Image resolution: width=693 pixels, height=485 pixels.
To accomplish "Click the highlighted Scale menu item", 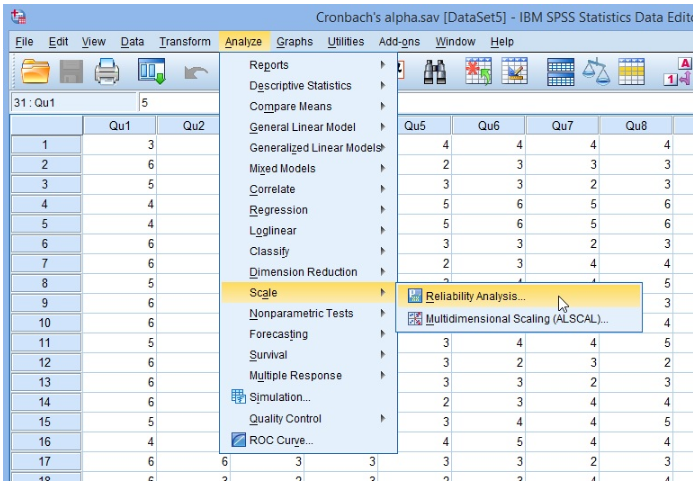I will click(x=308, y=293).
